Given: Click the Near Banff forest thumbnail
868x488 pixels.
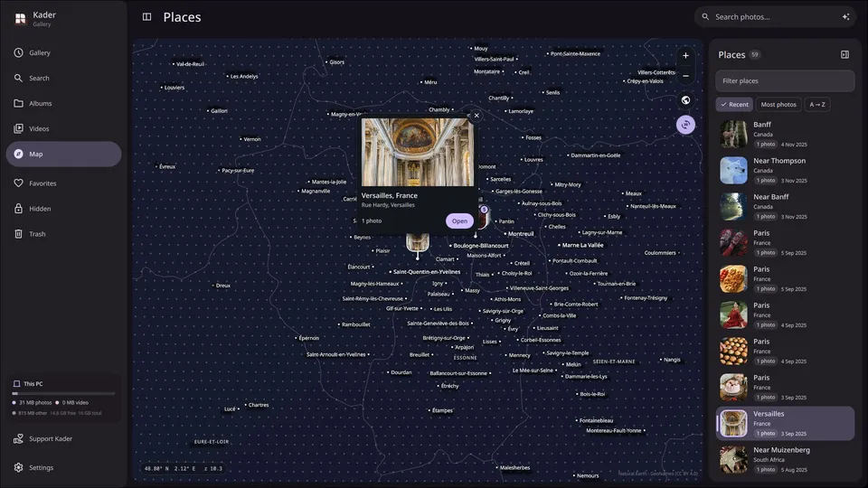Looking at the screenshot, I should (733, 206).
